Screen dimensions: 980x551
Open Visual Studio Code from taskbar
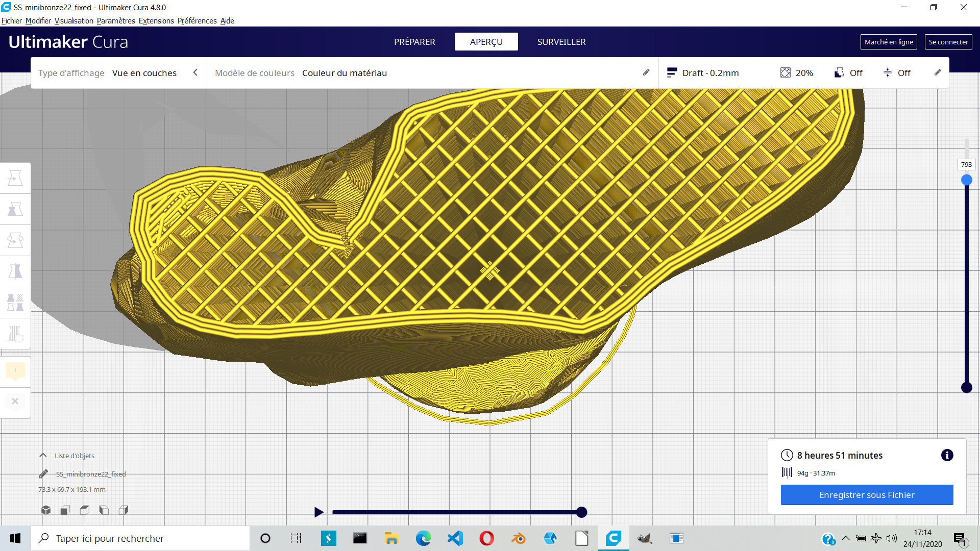[455, 538]
